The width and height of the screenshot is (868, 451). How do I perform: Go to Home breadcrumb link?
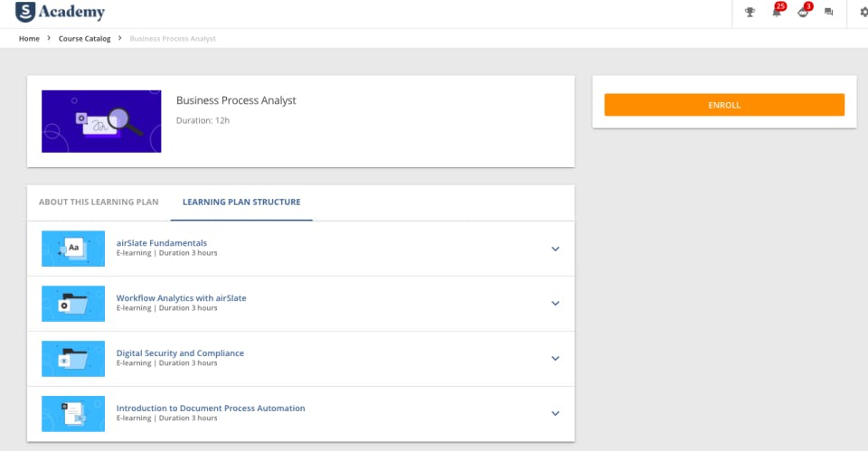[29, 39]
